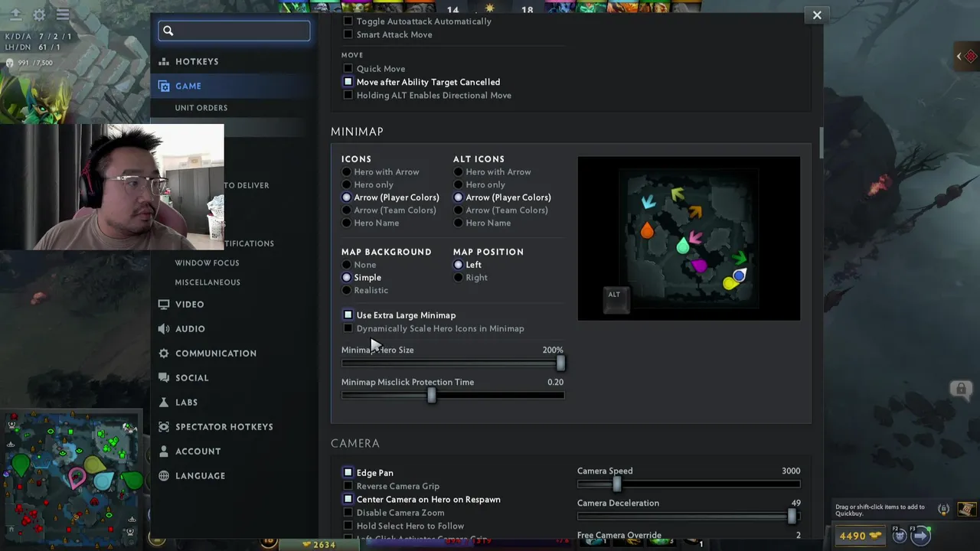Enable Quick Move checkbox

pos(348,68)
